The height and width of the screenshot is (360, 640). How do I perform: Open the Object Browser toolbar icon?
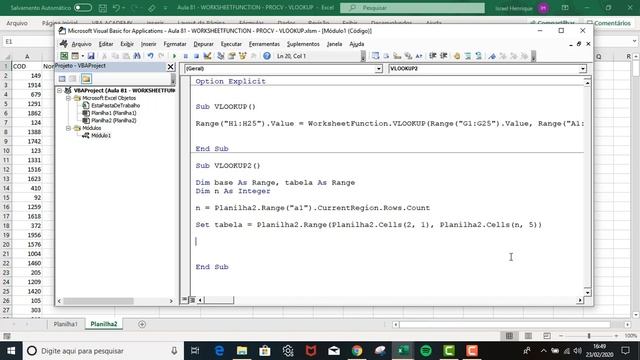(x=242, y=56)
